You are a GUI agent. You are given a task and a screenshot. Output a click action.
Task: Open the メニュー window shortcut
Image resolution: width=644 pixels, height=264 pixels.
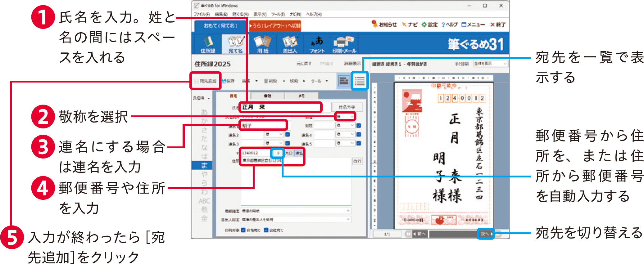click(473, 25)
